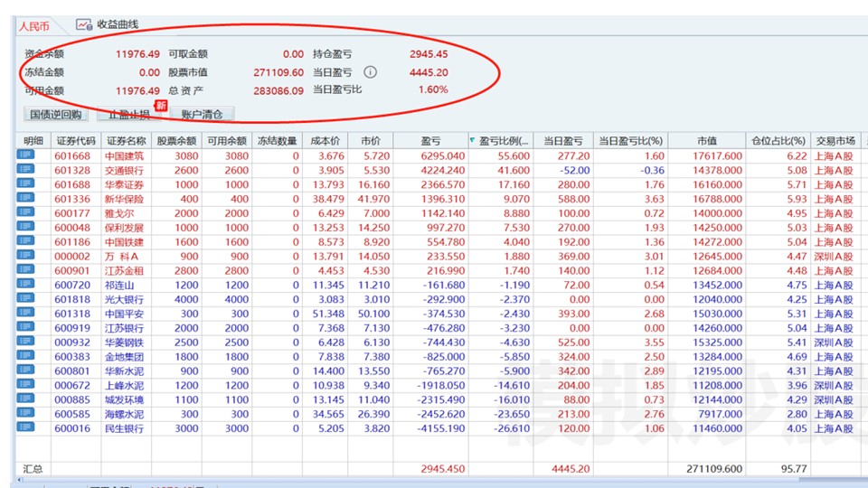Screen dimensions: 868x488
Task: Sort by 盈亏比例 column header
Action: click(x=500, y=141)
